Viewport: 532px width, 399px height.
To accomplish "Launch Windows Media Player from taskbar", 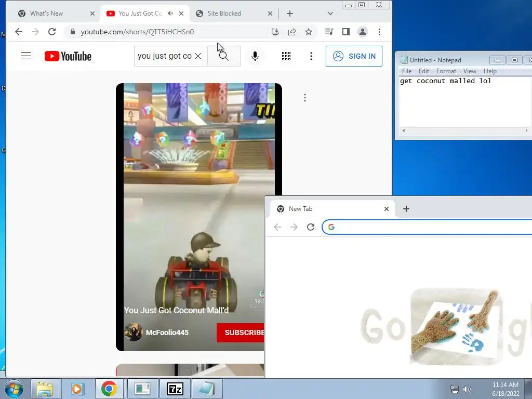I will (x=77, y=389).
